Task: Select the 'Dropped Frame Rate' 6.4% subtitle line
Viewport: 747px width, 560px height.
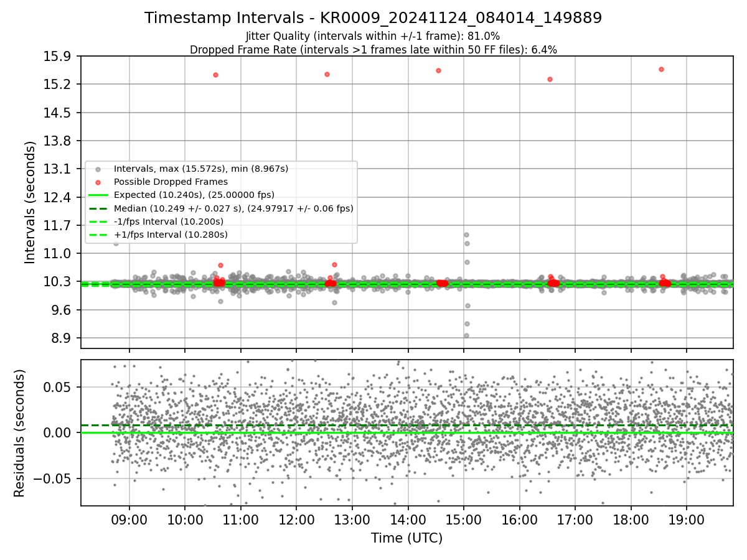Action: pyautogui.click(x=373, y=49)
